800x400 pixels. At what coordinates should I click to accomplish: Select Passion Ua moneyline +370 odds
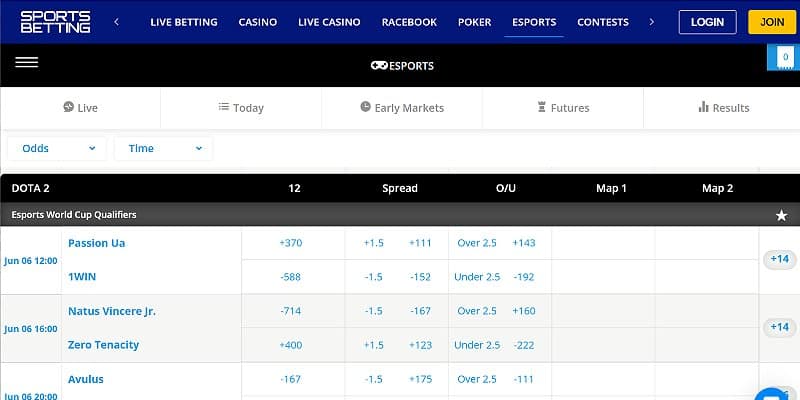tap(292, 243)
